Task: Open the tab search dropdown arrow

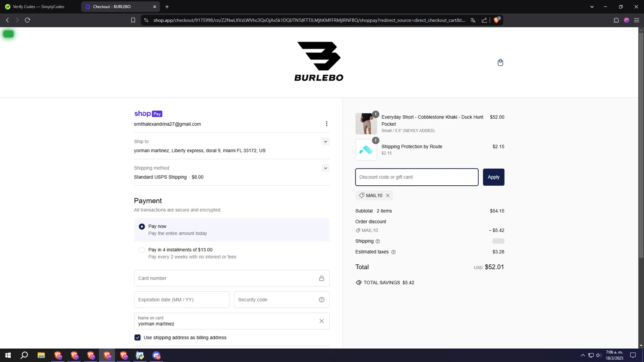Action: (592, 7)
